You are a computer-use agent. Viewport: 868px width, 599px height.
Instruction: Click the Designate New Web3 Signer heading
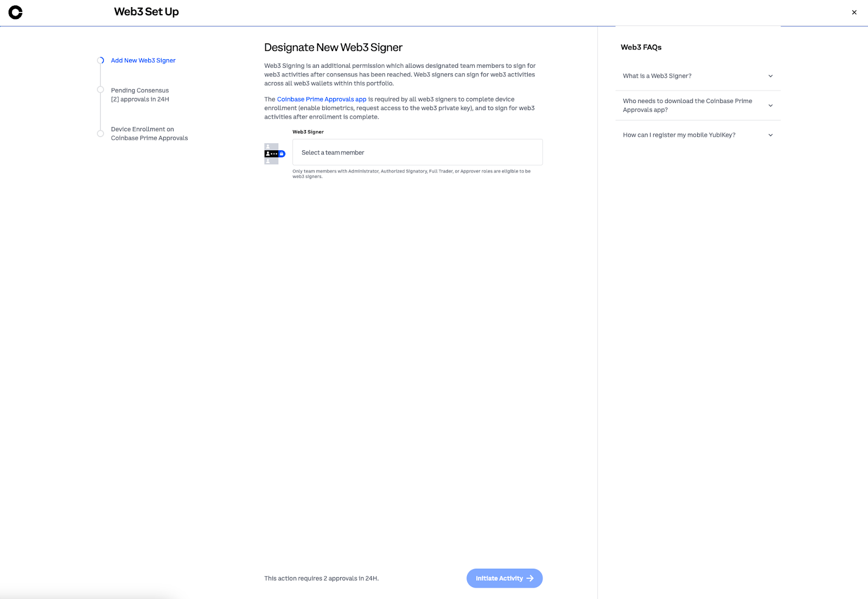333,48
